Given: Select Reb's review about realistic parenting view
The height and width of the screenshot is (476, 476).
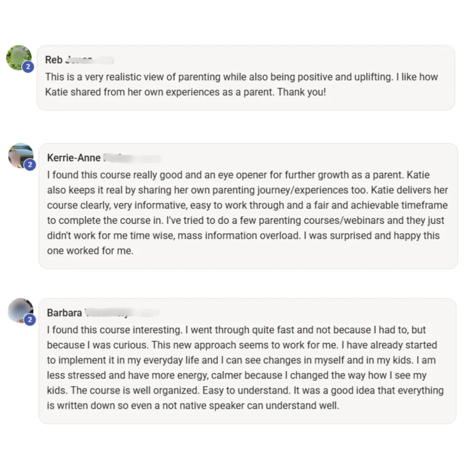Looking at the screenshot, I should pyautogui.click(x=242, y=84).
